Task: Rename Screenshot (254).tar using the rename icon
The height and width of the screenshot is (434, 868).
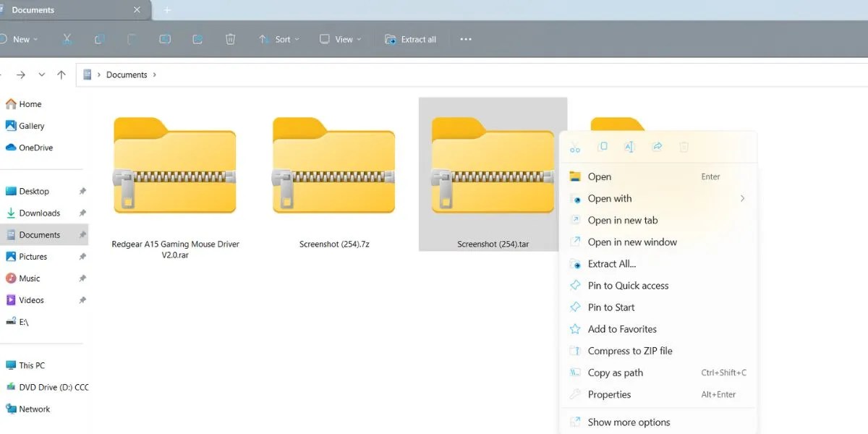Action: click(629, 146)
